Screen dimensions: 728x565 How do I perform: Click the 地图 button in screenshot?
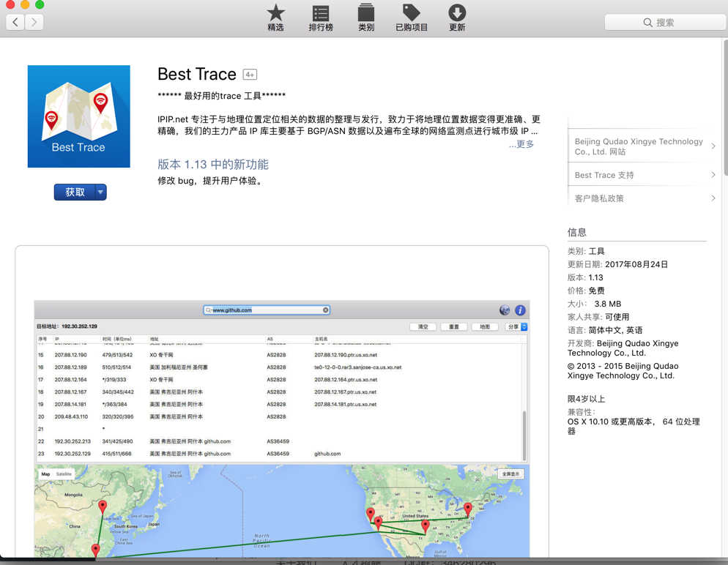click(485, 326)
